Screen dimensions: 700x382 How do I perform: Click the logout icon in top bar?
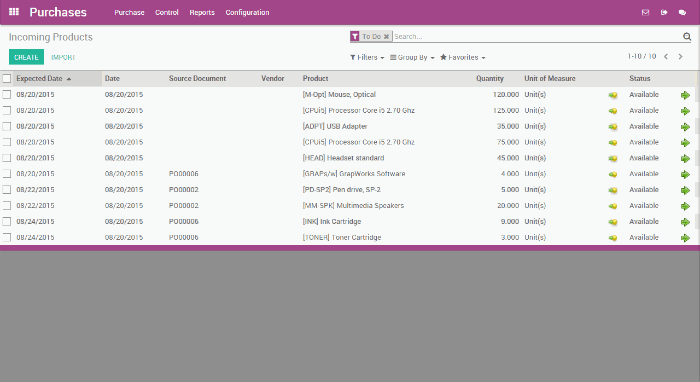[664, 12]
